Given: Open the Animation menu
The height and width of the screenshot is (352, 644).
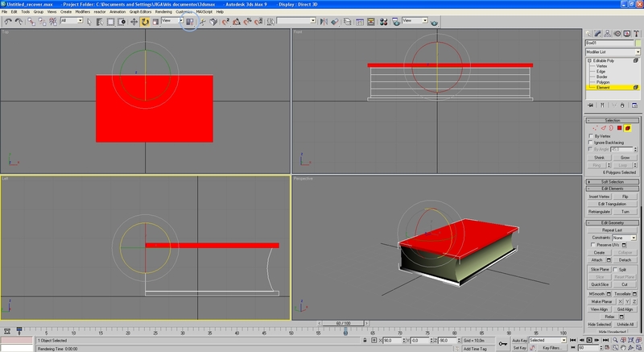Looking at the screenshot, I should tap(118, 12).
